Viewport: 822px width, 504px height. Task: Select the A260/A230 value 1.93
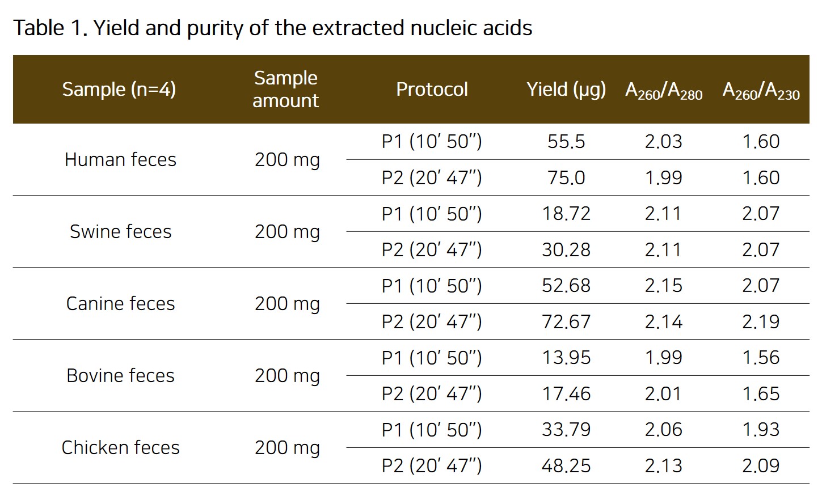pos(761,429)
